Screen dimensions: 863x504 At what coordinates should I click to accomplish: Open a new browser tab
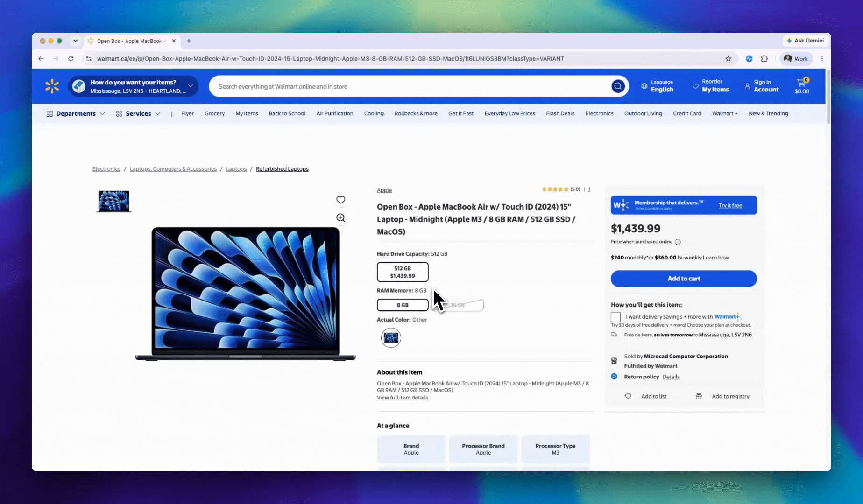click(x=189, y=41)
